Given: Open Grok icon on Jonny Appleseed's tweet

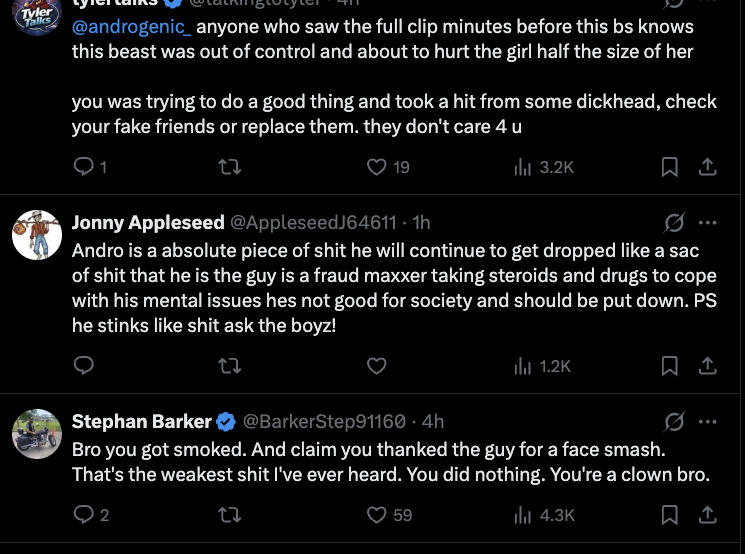Looking at the screenshot, I should tap(674, 222).
